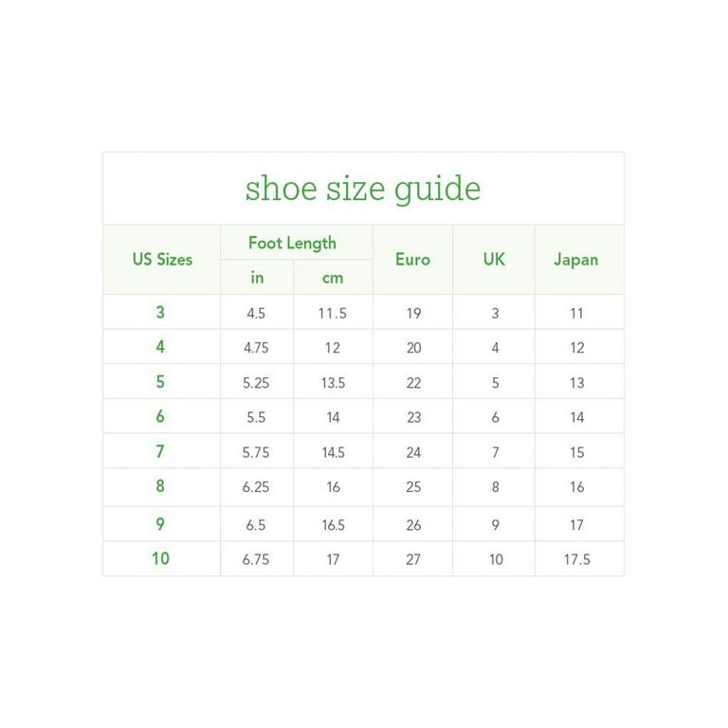Click the Japan size 17.5 cell

(577, 559)
